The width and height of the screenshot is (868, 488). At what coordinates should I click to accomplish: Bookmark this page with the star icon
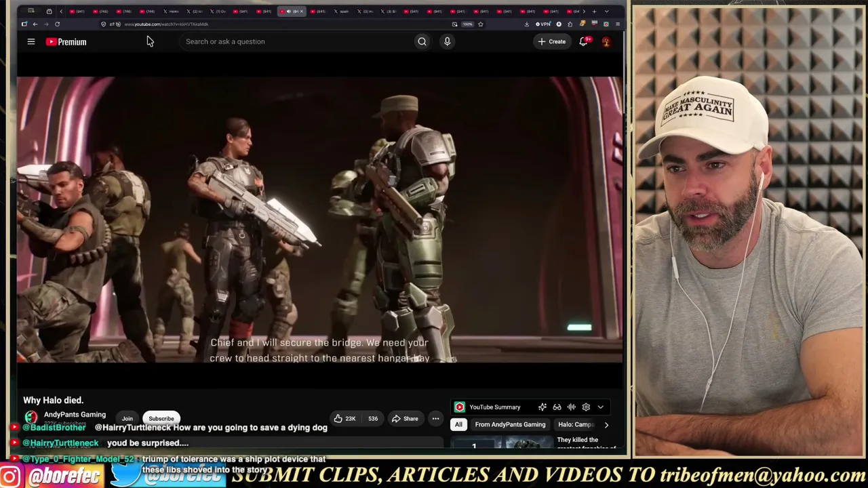[x=480, y=24]
